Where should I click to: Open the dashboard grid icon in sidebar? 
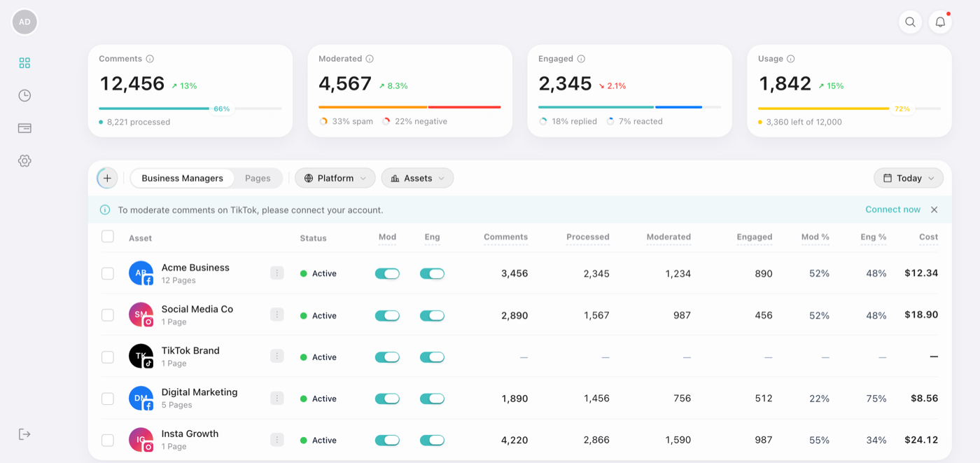(24, 63)
